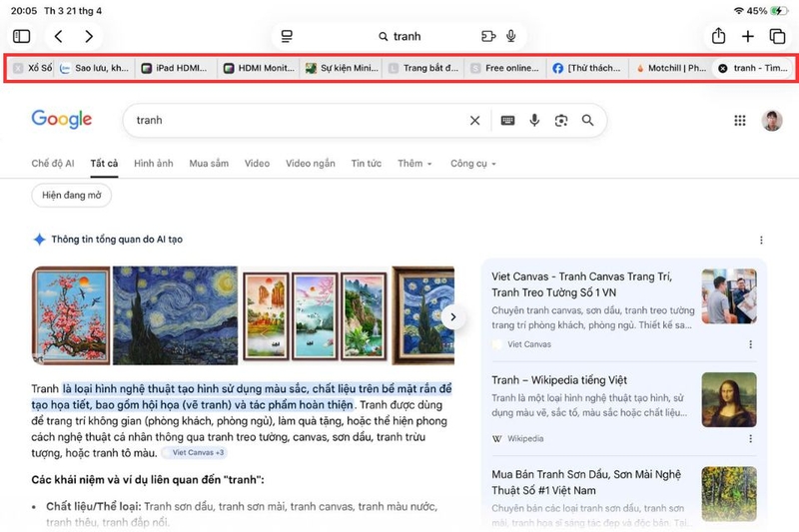Search by image with Lens icon
This screenshot has height=532, width=799.
[x=561, y=120]
